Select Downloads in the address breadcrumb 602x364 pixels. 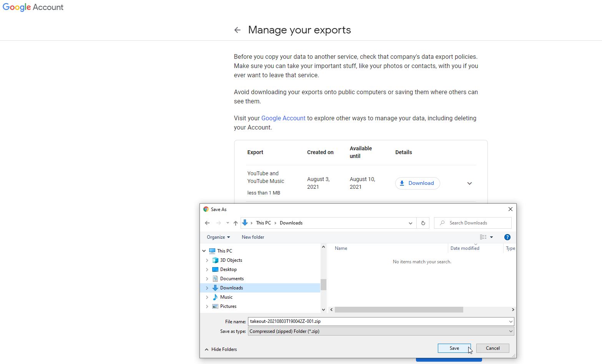[291, 223]
